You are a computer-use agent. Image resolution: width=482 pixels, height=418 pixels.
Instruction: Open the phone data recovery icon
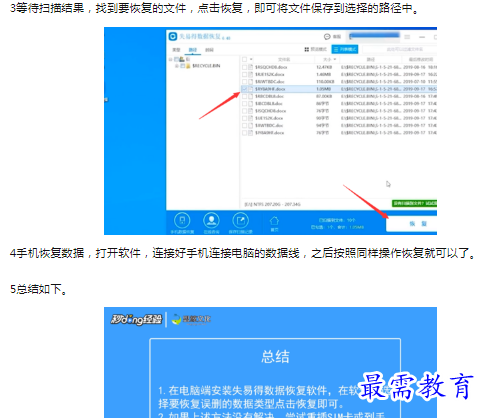pos(182,220)
